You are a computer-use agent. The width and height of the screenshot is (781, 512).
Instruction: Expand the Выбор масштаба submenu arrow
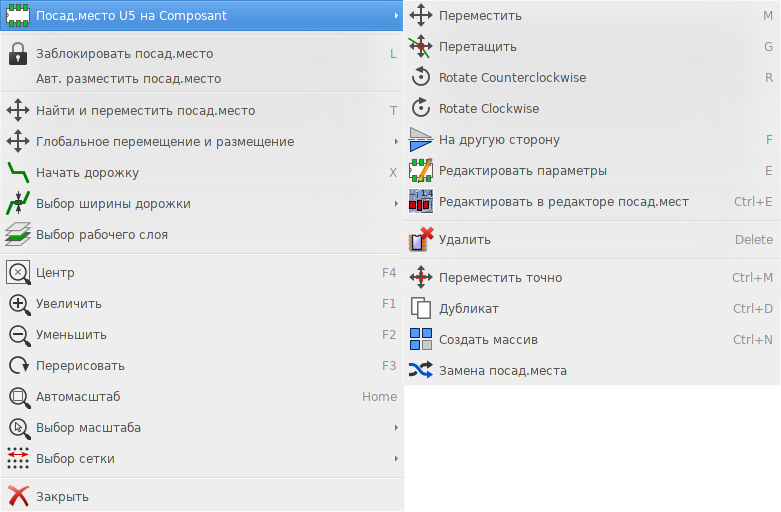396,427
